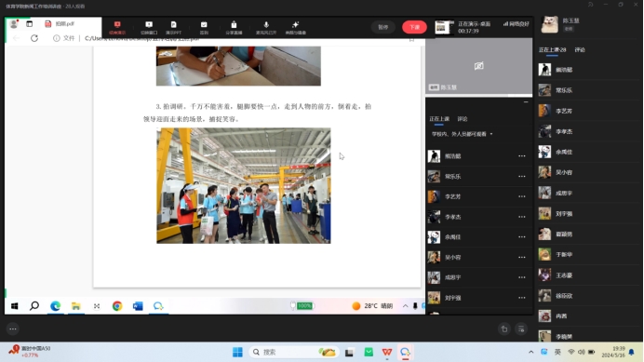Switch to 评论 tab in far-right panel
This screenshot has width=644, height=362.
580,49
